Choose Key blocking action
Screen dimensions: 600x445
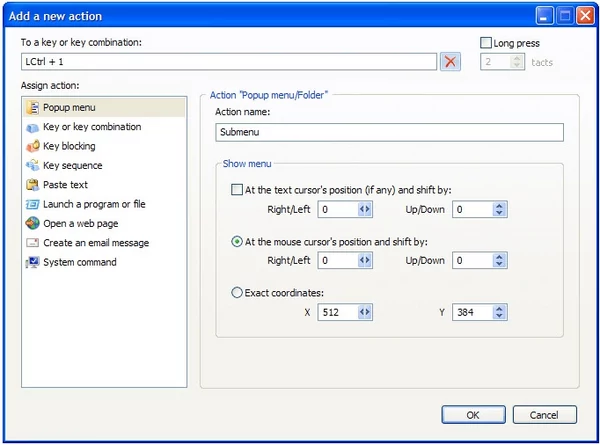(x=104, y=146)
